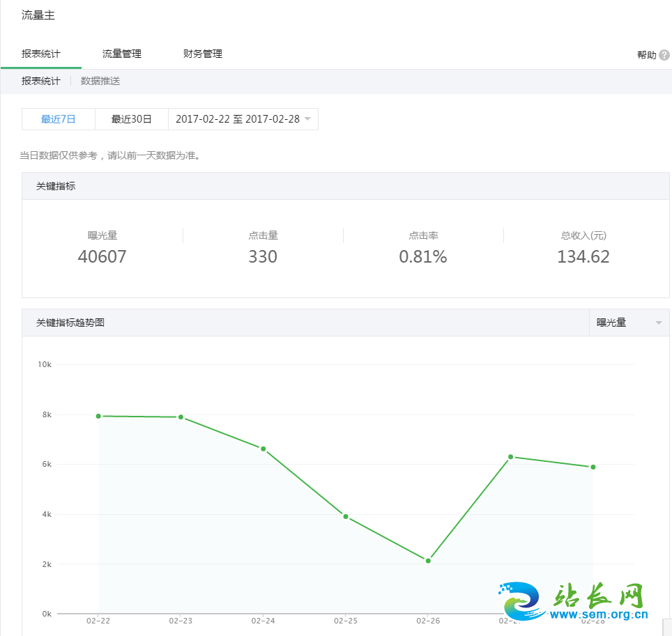
Task: Switch to the 最近30日 time range
Action: 132,119
